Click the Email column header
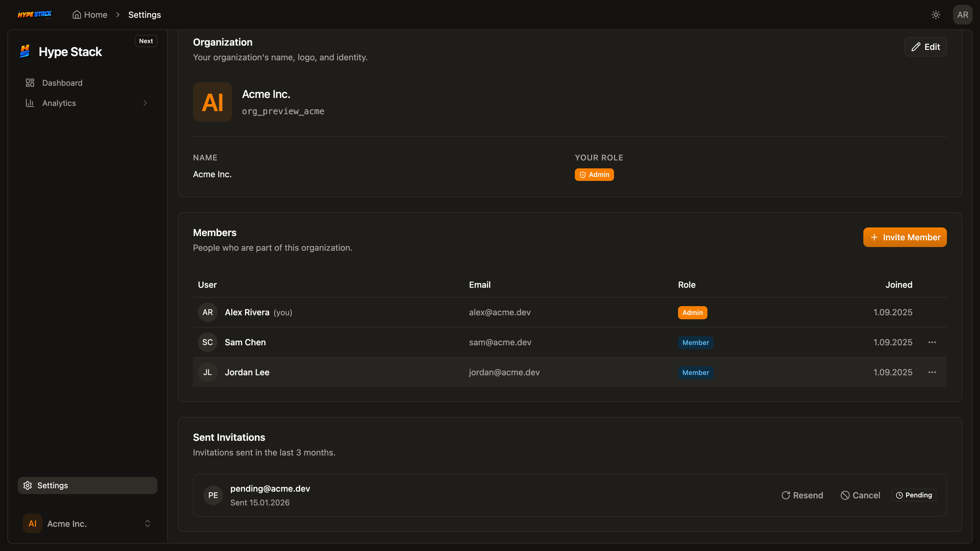Viewport: 980px width, 551px height. point(479,285)
